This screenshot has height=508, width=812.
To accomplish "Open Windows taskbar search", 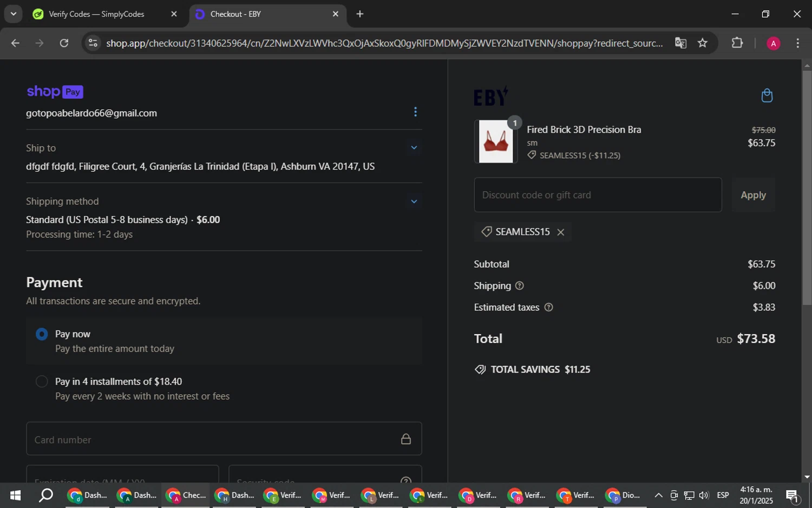I will 46,495.
